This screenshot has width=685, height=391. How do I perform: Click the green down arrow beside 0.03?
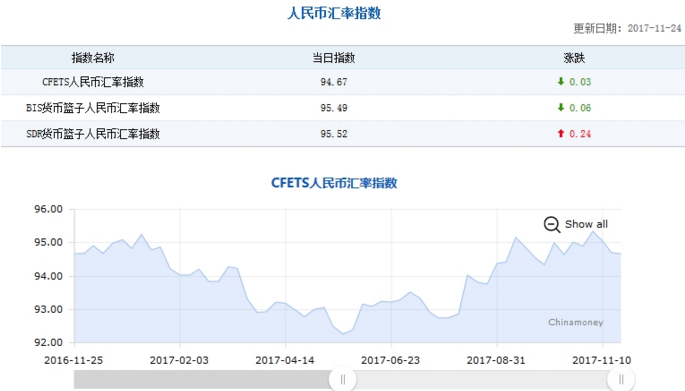click(561, 81)
